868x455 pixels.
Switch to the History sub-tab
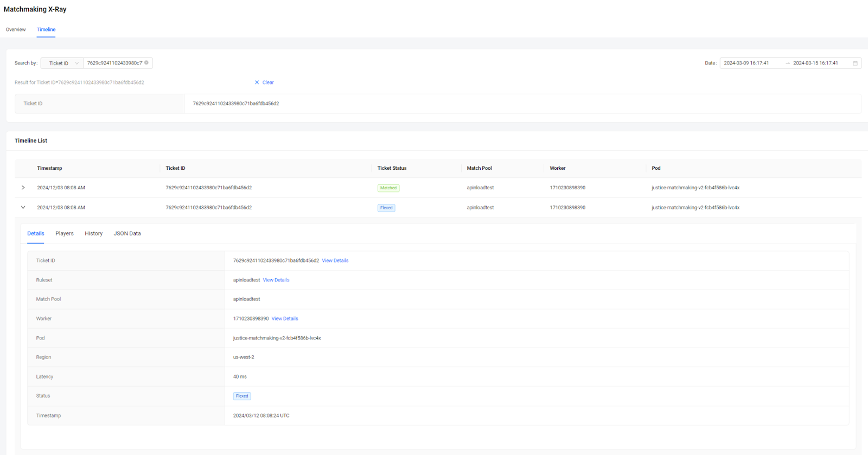93,234
